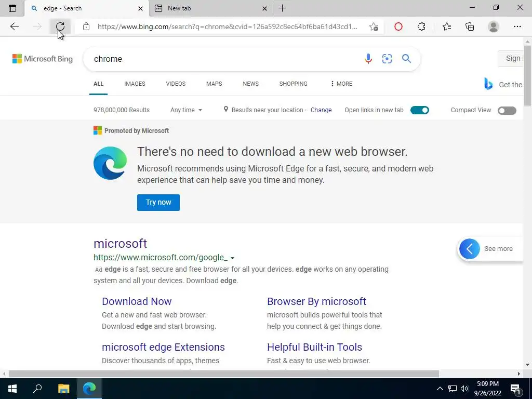This screenshot has width=532, height=399.
Task: Click the Edge taskbar icon
Action: [89, 389]
